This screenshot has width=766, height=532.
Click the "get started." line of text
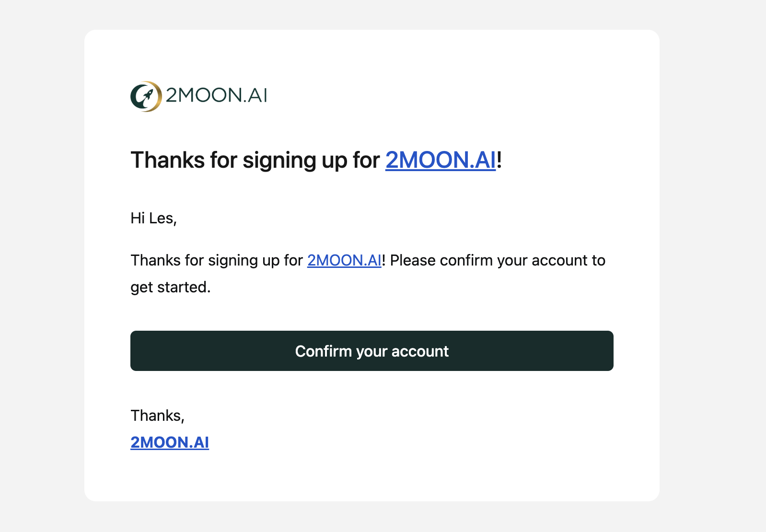[170, 287]
